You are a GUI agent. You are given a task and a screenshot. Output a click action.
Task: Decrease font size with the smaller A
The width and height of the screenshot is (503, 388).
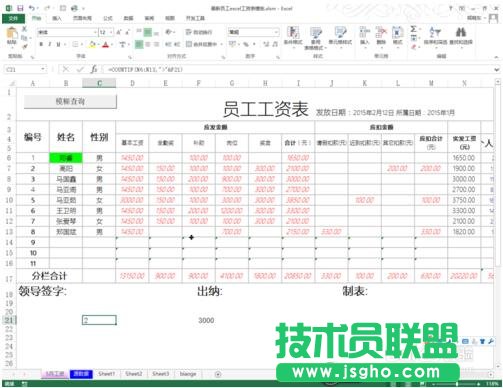click(x=127, y=32)
